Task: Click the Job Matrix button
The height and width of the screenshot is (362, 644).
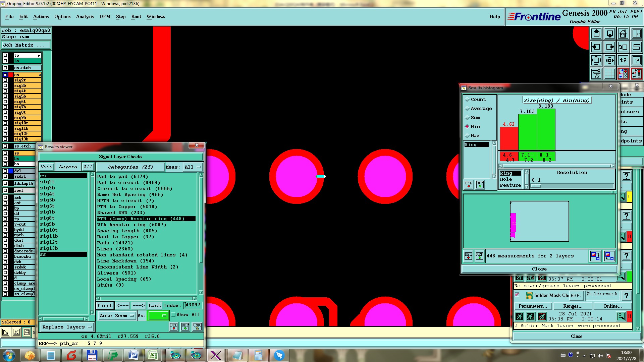Action: [x=26, y=45]
